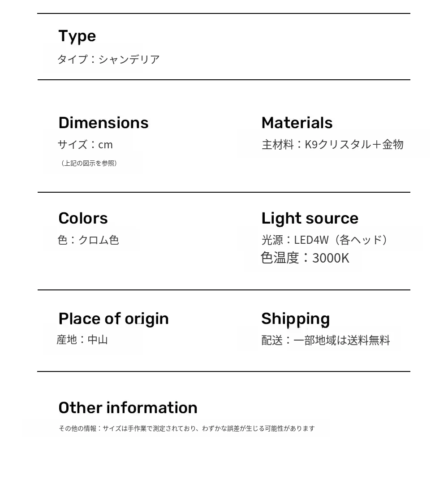Select the 光源：LED4W（各ヘッド） line
The height and width of the screenshot is (492, 448).
[x=324, y=240]
